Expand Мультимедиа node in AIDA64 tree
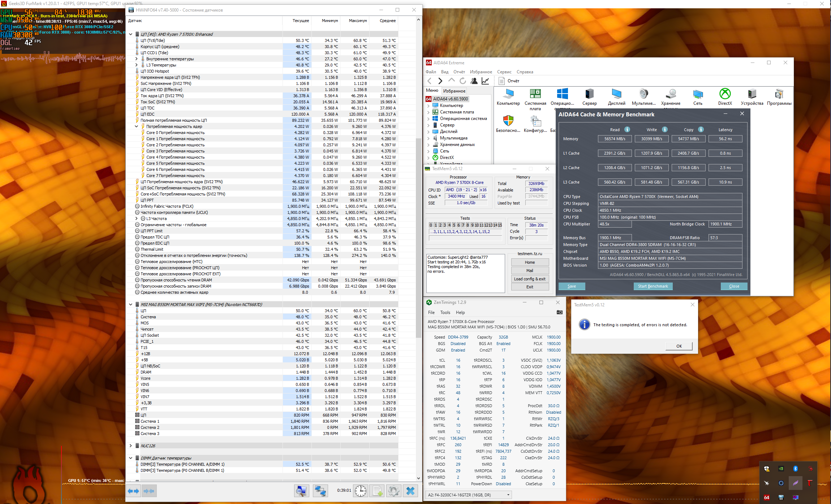The height and width of the screenshot is (504, 831). [429, 138]
